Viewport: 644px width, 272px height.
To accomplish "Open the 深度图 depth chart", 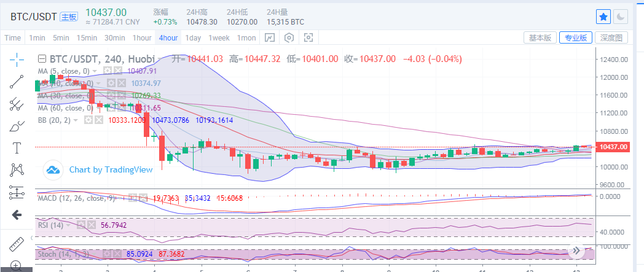I will 611,37.
